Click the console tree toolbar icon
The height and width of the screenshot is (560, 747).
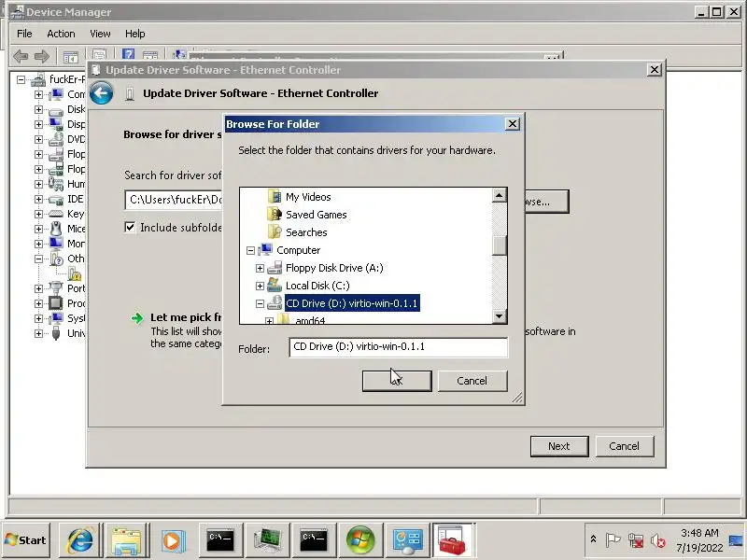point(71,57)
